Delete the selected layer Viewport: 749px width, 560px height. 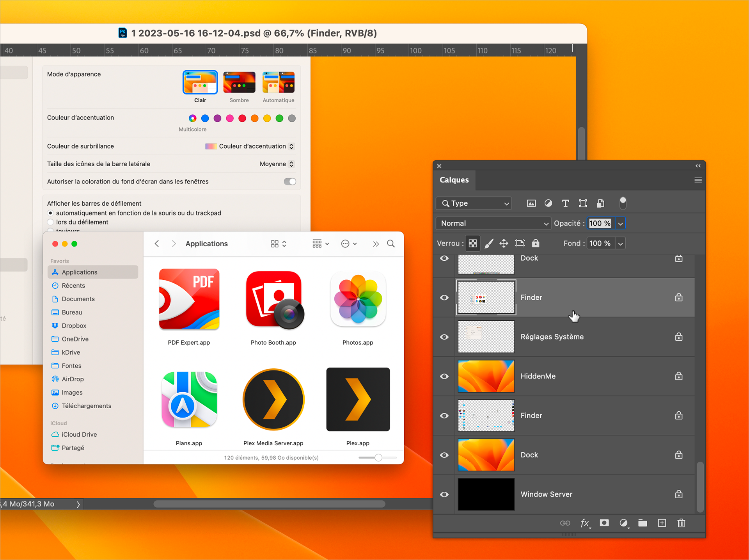click(681, 523)
